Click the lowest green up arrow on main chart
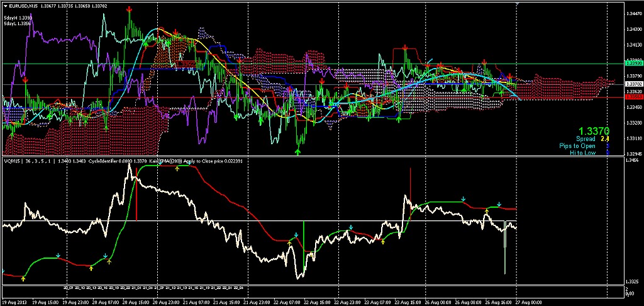The width and height of the screenshot is (644, 306). coord(298,151)
